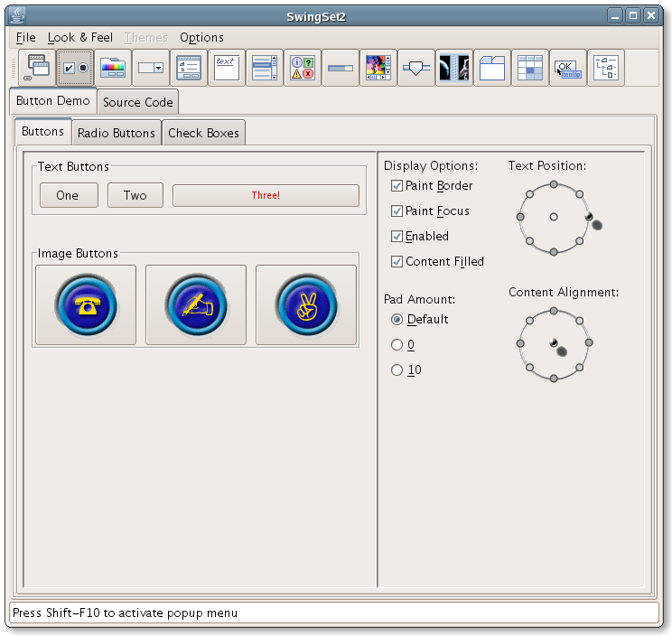
Task: Open the Look & Feel menu
Action: coord(80,38)
